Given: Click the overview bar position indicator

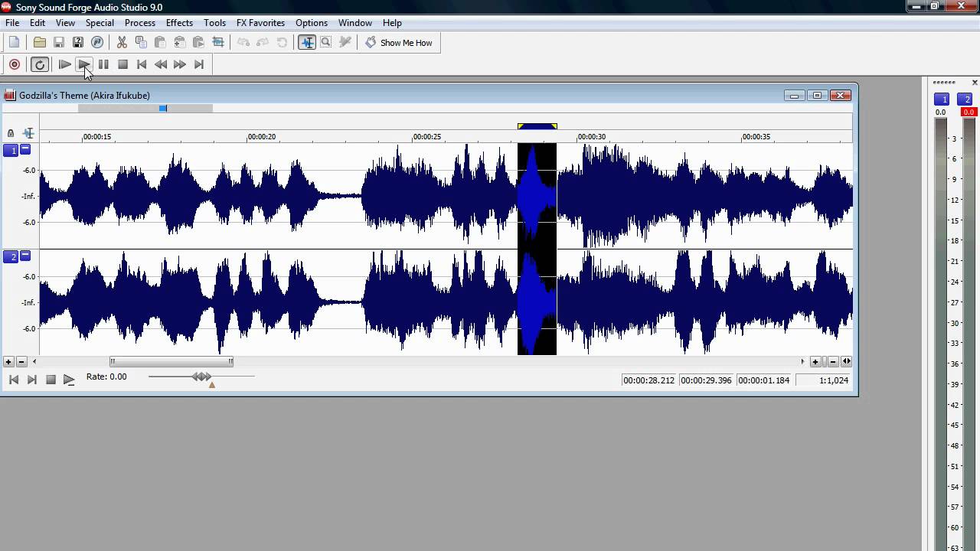Looking at the screenshot, I should pos(163,109).
